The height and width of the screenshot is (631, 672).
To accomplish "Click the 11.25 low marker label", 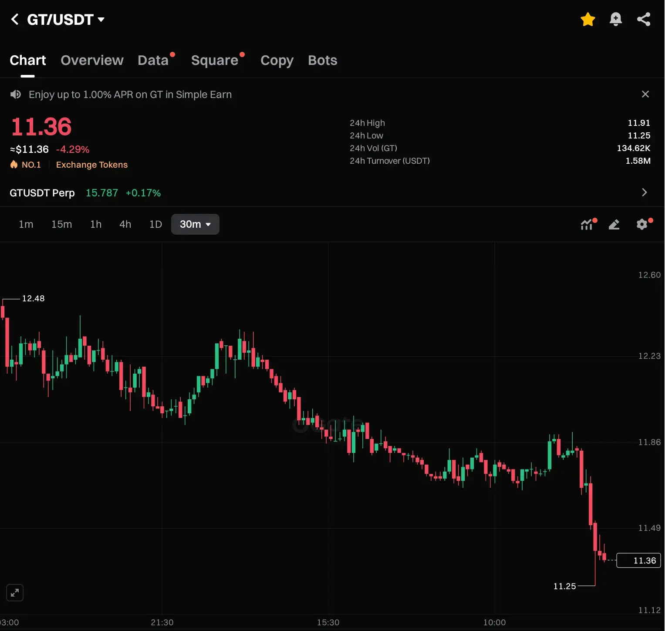I will point(564,586).
